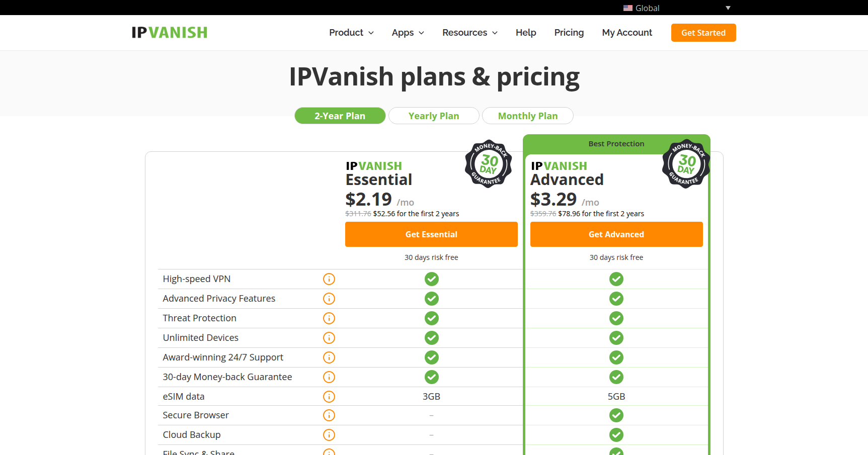Expand the Resources navigation dropdown
The width and height of the screenshot is (868, 455).
[469, 33]
